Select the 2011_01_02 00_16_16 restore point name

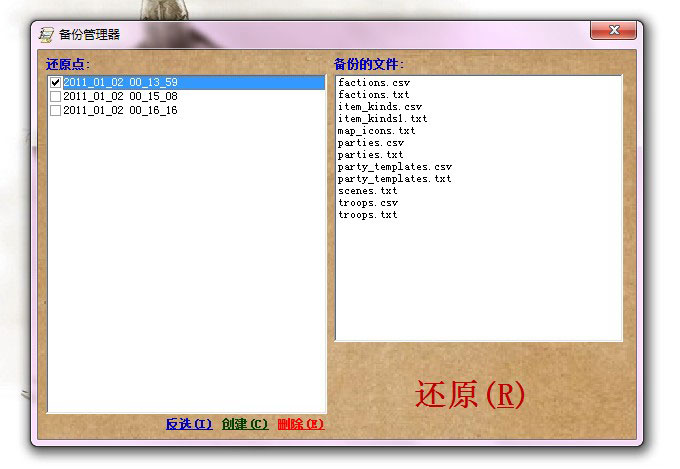pyautogui.click(x=120, y=111)
